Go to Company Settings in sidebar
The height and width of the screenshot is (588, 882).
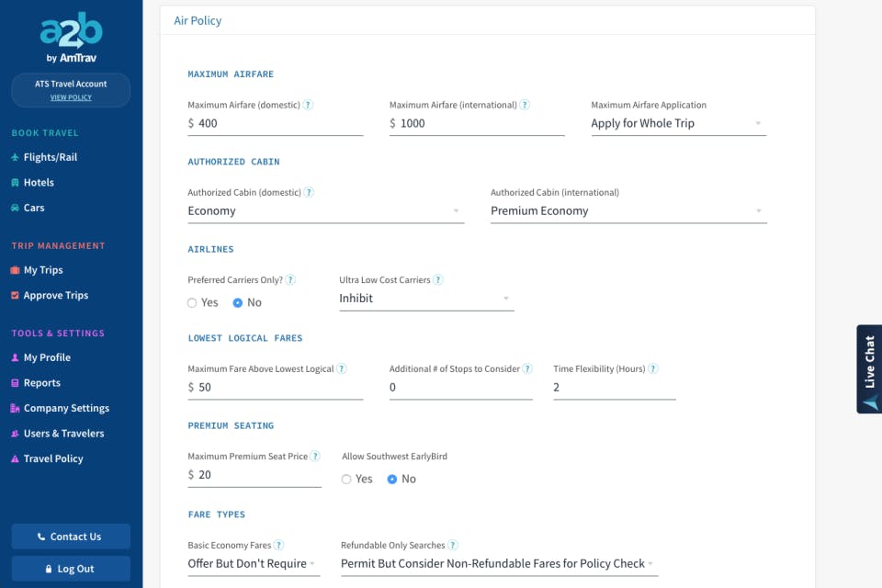[x=65, y=408]
